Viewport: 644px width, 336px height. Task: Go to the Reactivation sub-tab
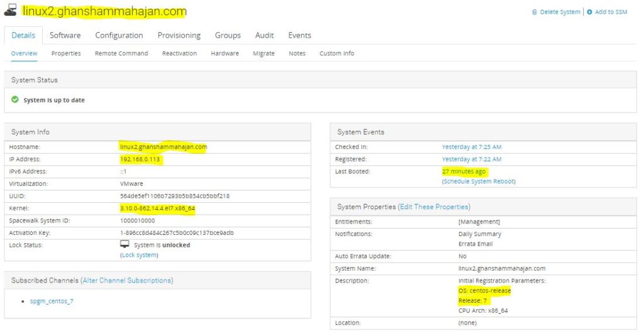tap(179, 53)
